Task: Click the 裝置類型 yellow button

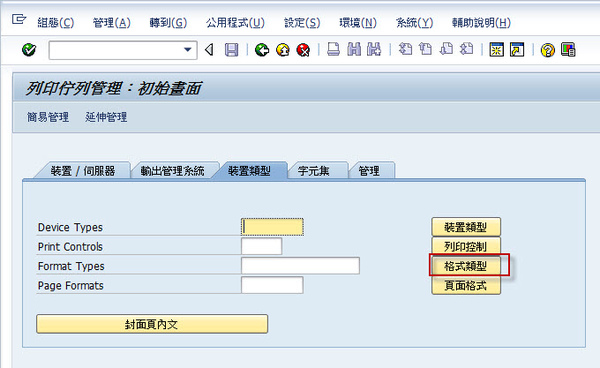Action: [466, 227]
